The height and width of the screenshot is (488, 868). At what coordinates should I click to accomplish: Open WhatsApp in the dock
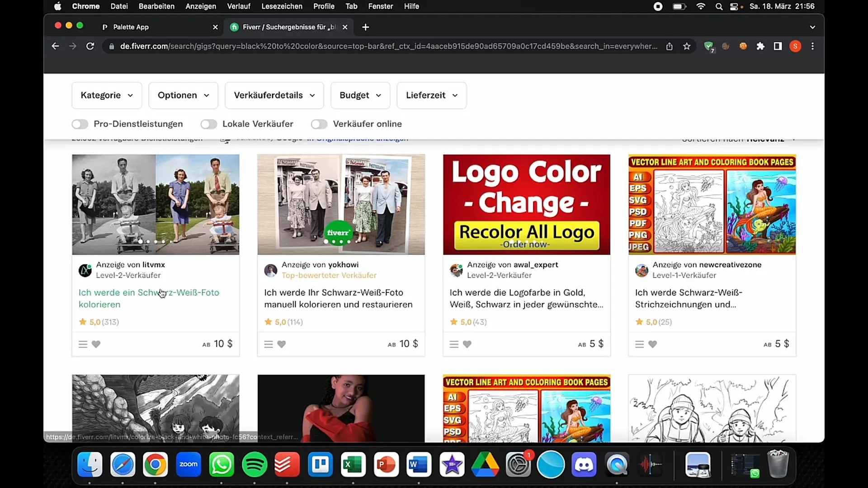point(222,465)
